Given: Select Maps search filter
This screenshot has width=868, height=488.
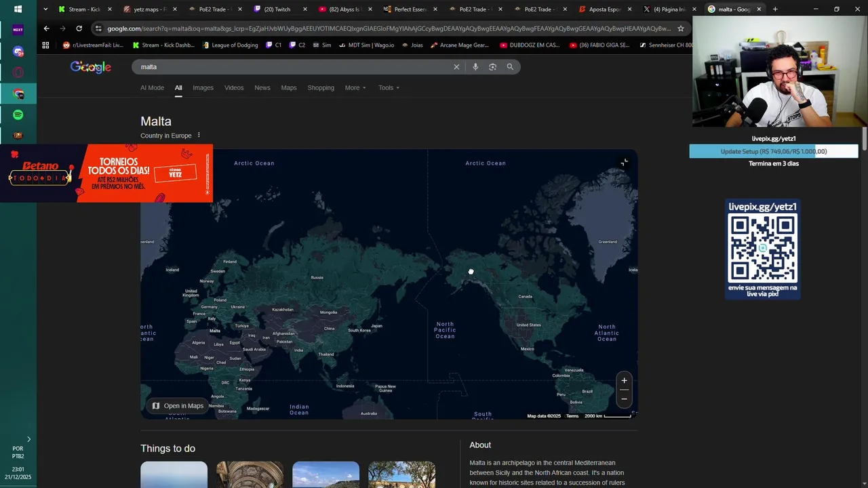Looking at the screenshot, I should tap(289, 87).
